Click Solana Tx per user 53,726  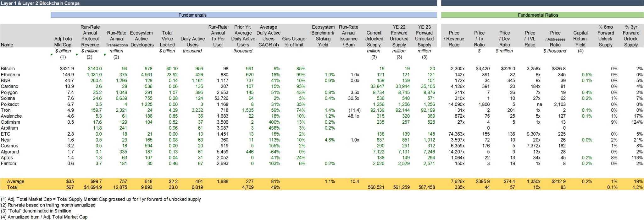click(221, 98)
